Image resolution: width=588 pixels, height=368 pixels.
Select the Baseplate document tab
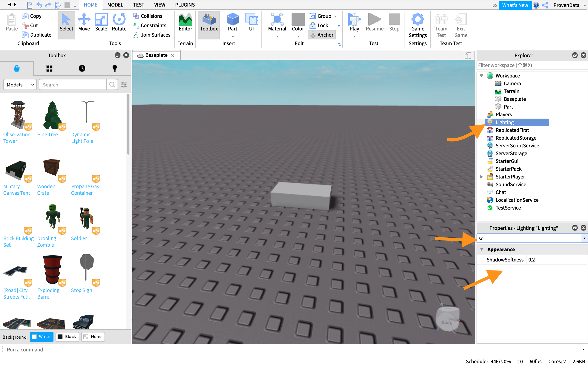(156, 55)
